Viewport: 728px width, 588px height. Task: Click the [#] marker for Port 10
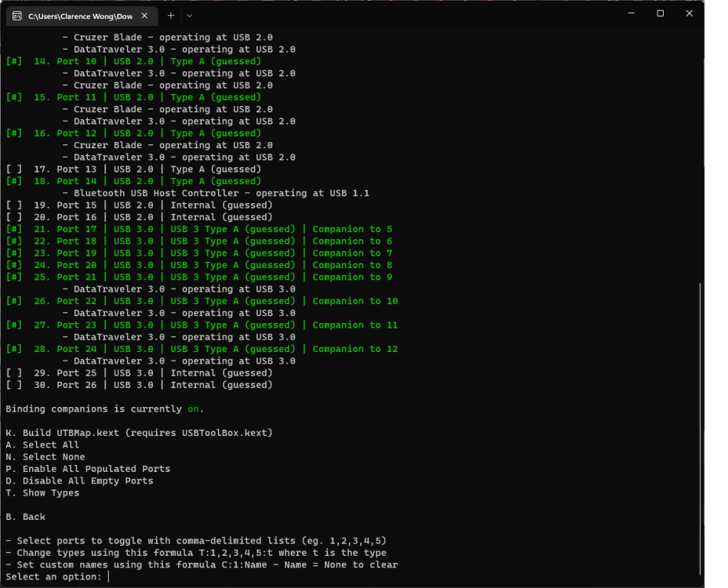(14, 61)
